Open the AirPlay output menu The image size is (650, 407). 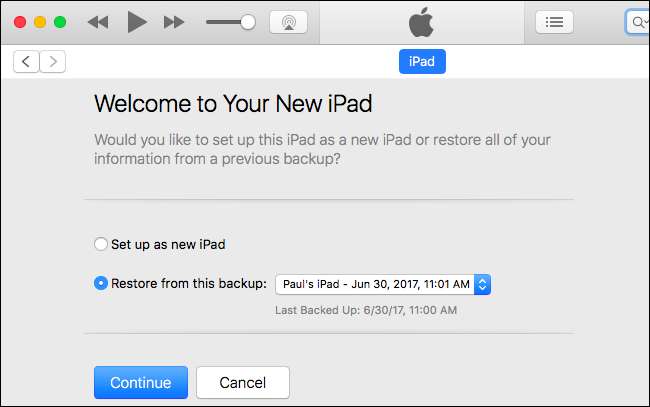click(x=289, y=22)
